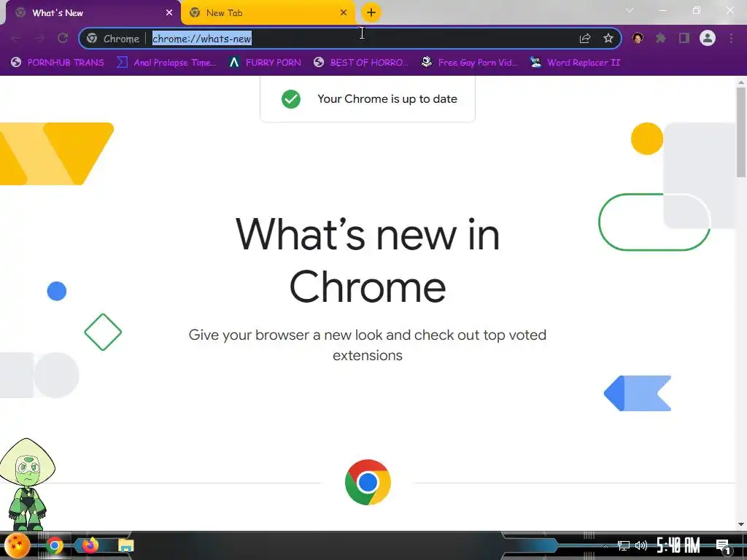The height and width of the screenshot is (560, 747).
Task: Launch Firefox from the taskbar
Action: point(90,545)
